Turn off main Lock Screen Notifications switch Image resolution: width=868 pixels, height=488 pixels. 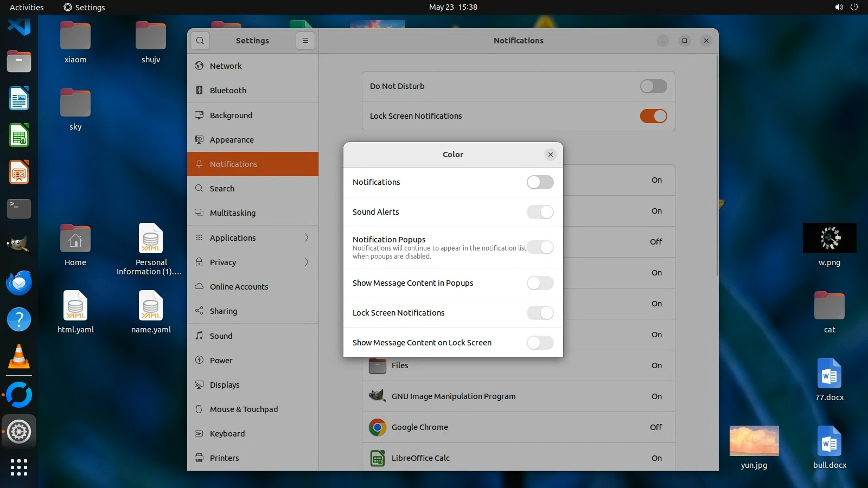coord(653,116)
